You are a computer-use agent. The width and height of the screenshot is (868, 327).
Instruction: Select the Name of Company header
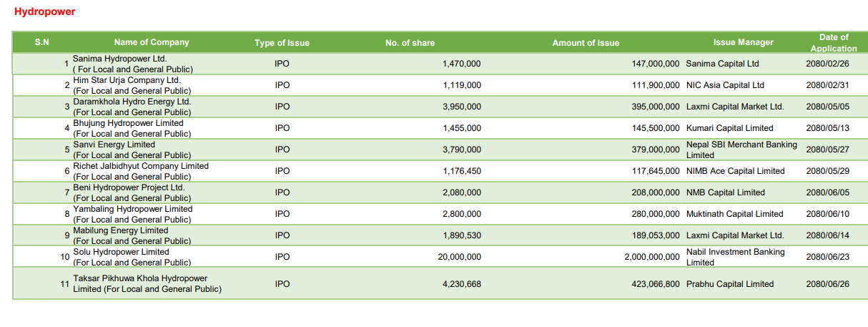tap(152, 42)
